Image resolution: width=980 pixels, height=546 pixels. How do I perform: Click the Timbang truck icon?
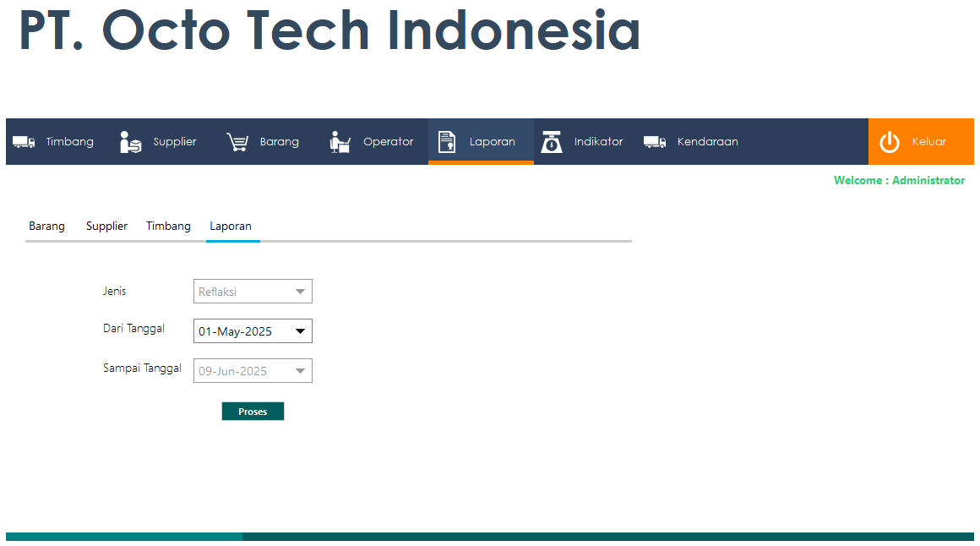pyautogui.click(x=24, y=142)
